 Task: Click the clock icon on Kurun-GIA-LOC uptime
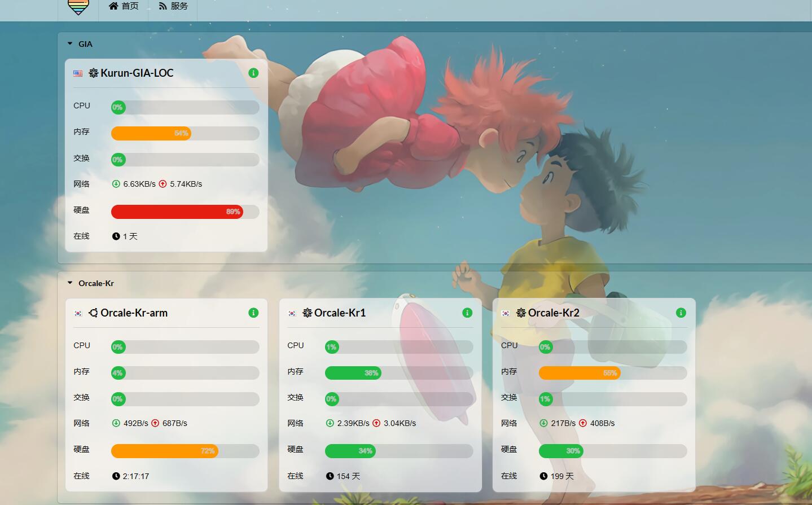click(x=116, y=236)
